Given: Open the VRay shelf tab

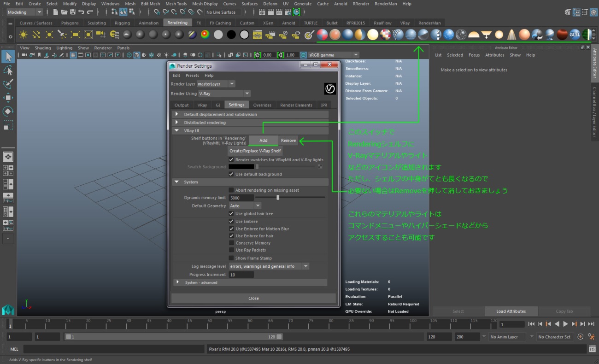Looking at the screenshot, I should point(405,23).
